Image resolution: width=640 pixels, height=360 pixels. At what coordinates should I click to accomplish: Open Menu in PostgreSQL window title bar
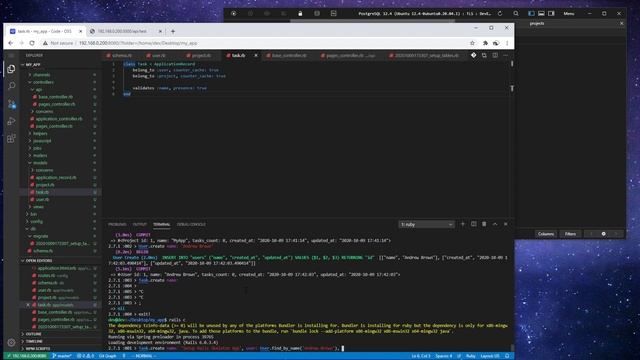(569, 13)
